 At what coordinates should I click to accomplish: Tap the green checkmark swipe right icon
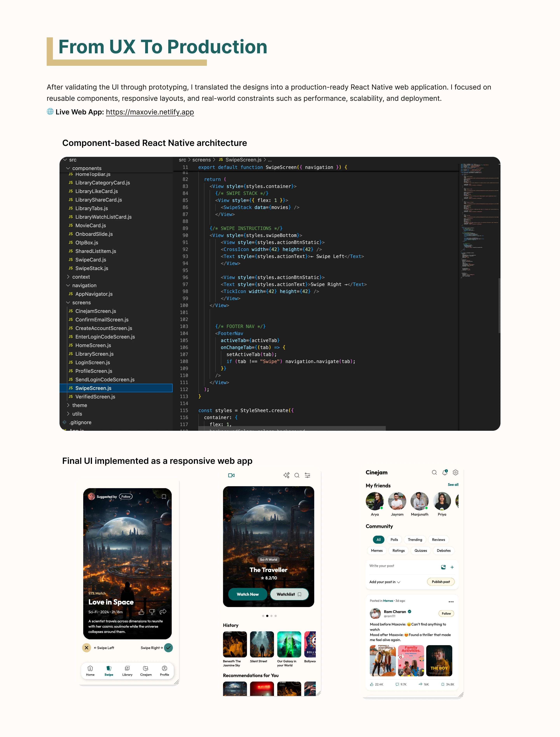point(169,648)
